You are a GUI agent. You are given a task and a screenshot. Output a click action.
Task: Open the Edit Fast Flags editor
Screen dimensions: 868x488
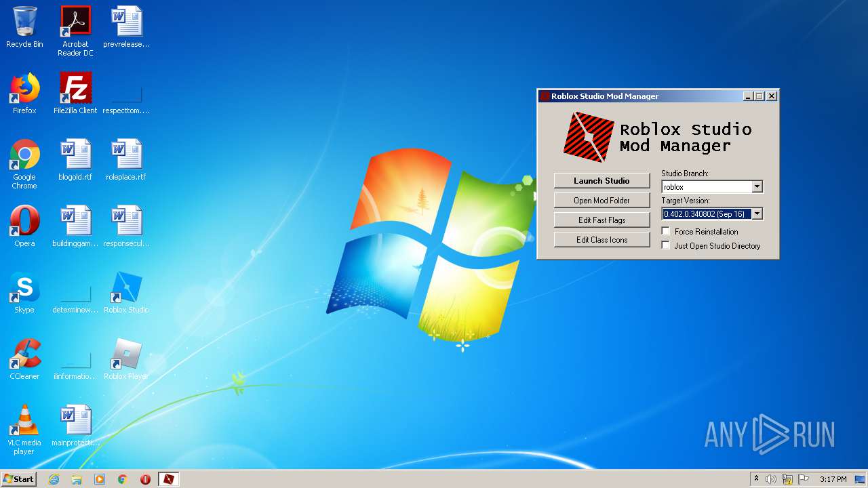pos(601,220)
